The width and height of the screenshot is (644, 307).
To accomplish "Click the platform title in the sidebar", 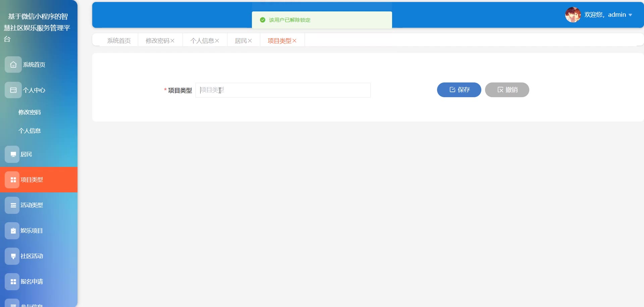I will point(37,28).
